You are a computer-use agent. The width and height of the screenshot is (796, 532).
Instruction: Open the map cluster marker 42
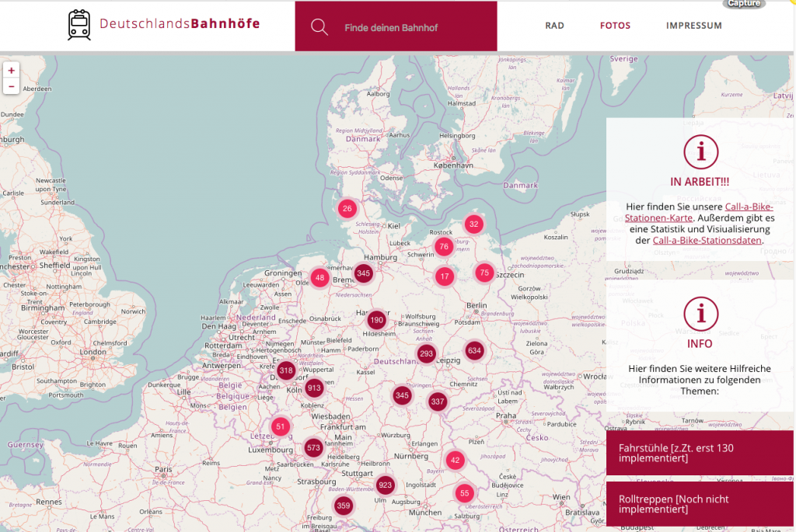pos(455,460)
